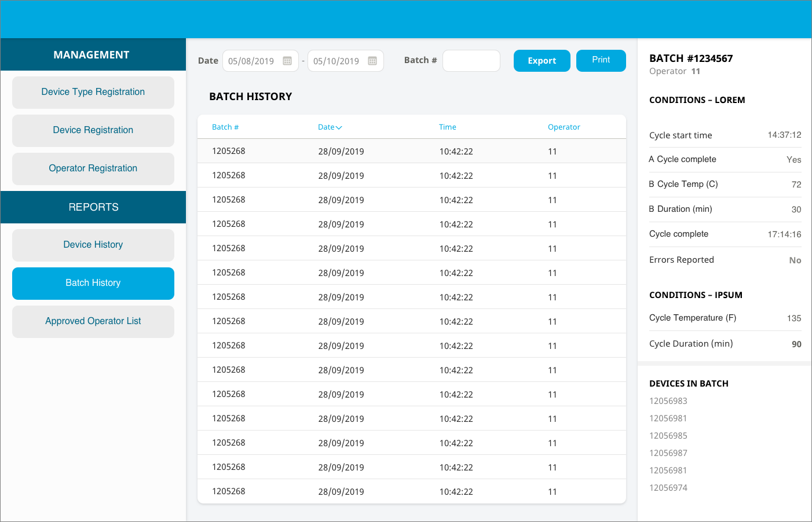The image size is (812, 522).
Task: Open the end date calendar picker
Action: tap(373, 60)
